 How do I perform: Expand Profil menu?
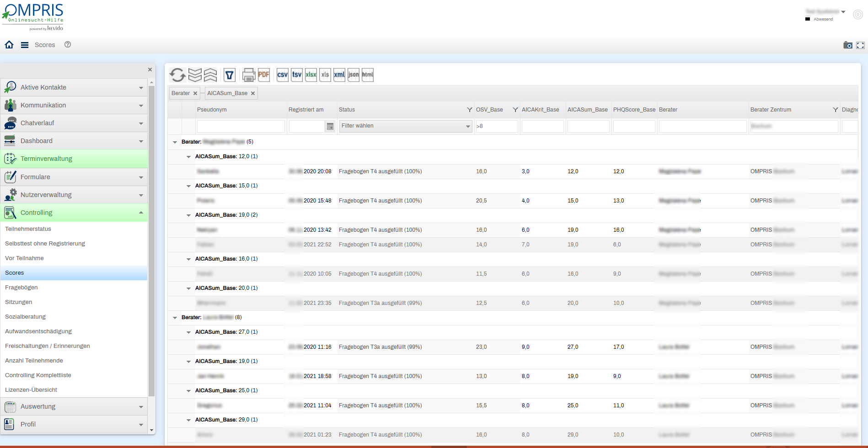(74, 424)
